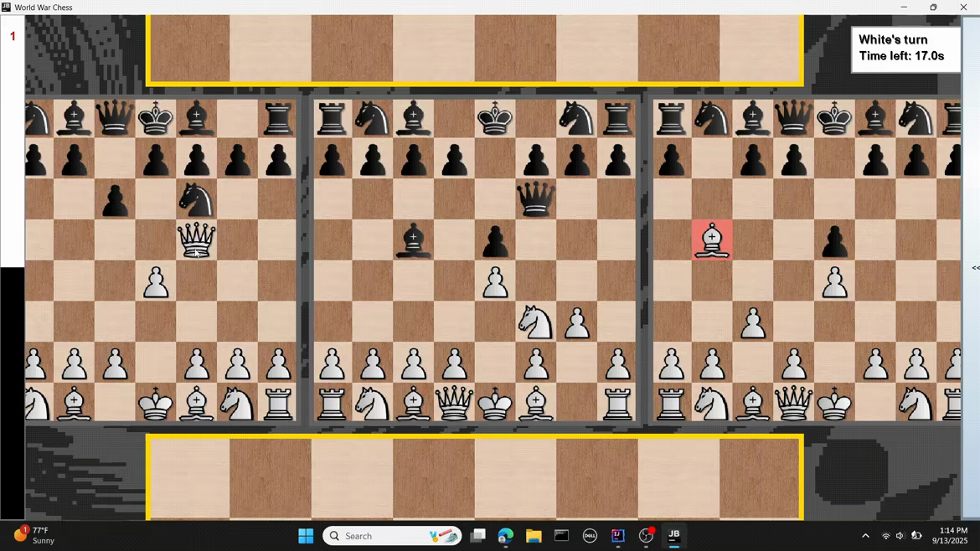Click the taskbar Search box

(392, 536)
